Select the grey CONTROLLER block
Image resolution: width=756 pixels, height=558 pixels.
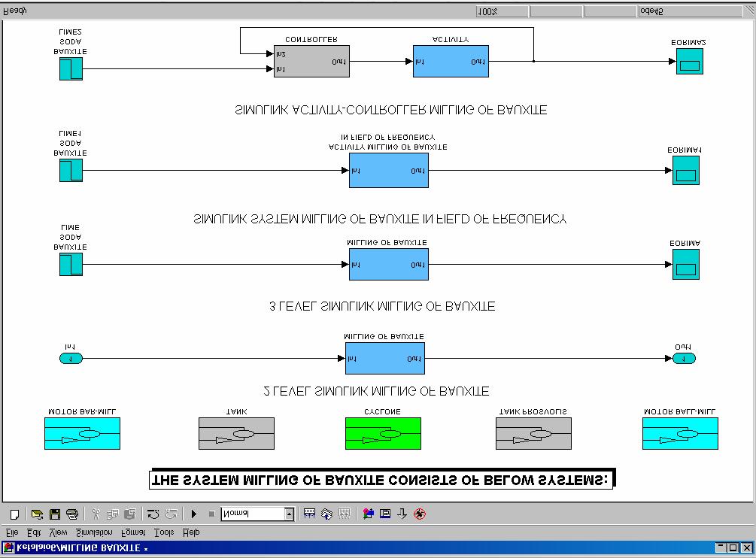point(311,61)
